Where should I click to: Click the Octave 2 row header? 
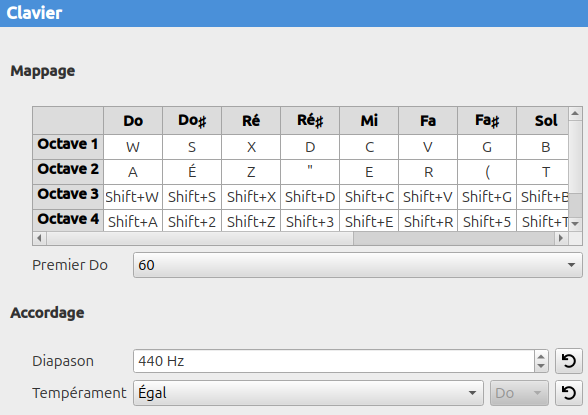[68, 169]
